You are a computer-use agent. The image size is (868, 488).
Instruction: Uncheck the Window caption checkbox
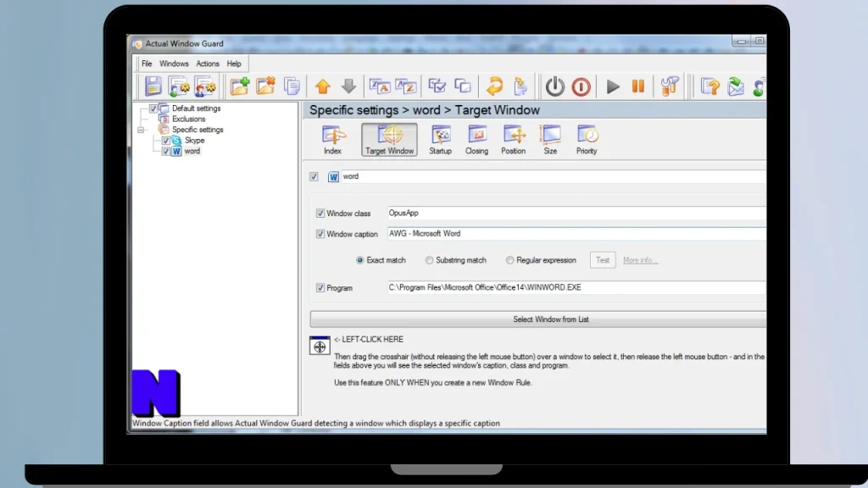(x=320, y=234)
